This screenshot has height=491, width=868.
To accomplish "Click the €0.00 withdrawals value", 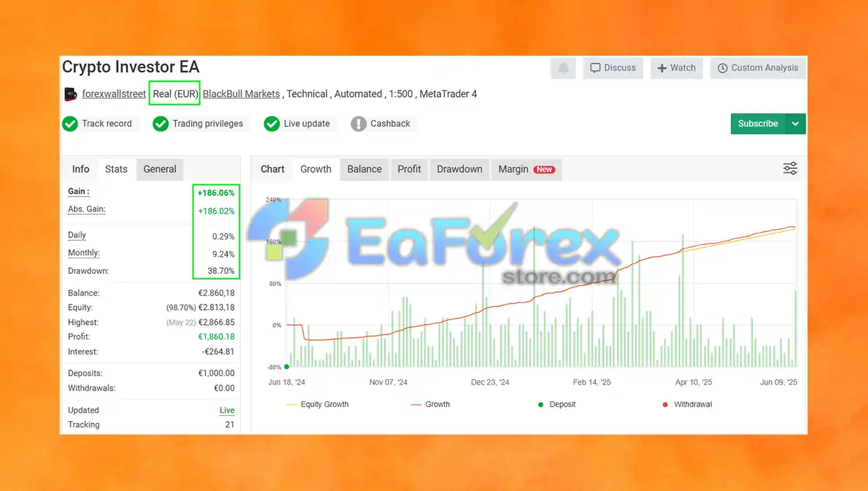I will pyautogui.click(x=224, y=388).
